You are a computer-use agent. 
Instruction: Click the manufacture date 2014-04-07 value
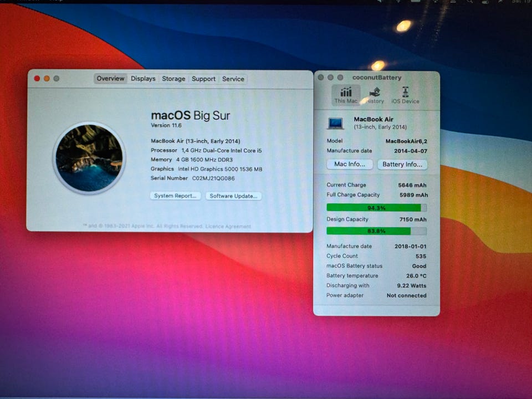(x=411, y=151)
